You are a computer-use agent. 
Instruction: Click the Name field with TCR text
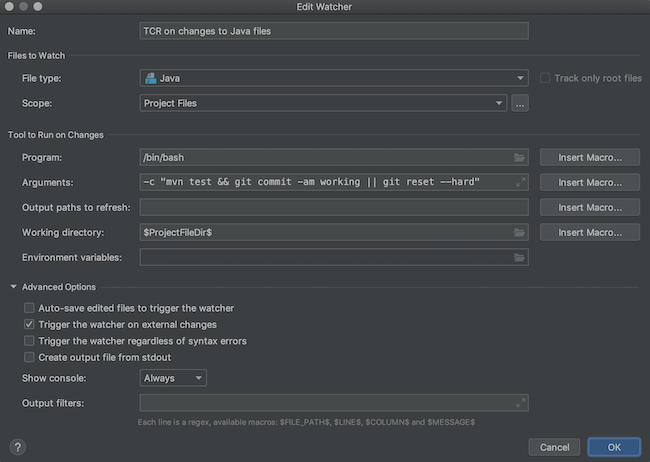click(334, 31)
